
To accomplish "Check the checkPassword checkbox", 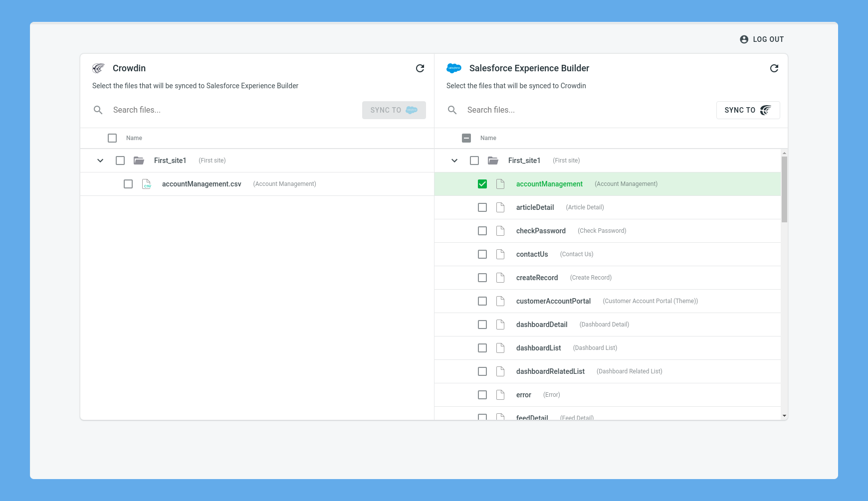I will pos(482,231).
